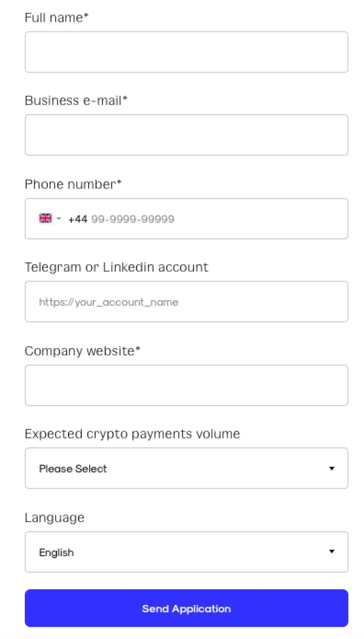Viewport: 364px width, 639px height.
Task: Click the Business e-mail input field
Action: pos(186,135)
